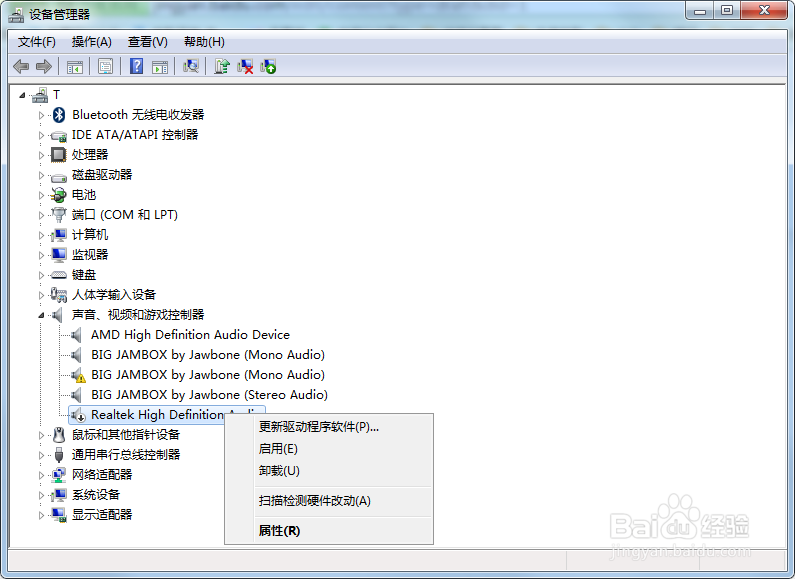The width and height of the screenshot is (795, 579).
Task: Open the 操作(A) menu
Action: 91,42
